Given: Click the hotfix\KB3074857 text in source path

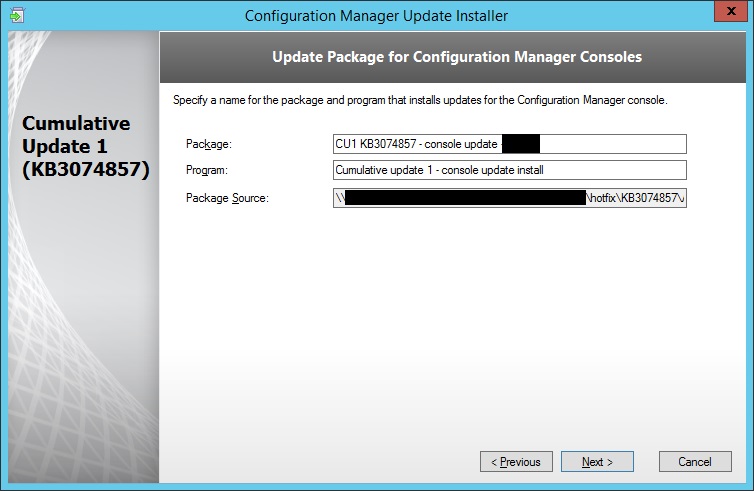Looking at the screenshot, I should (x=635, y=197).
